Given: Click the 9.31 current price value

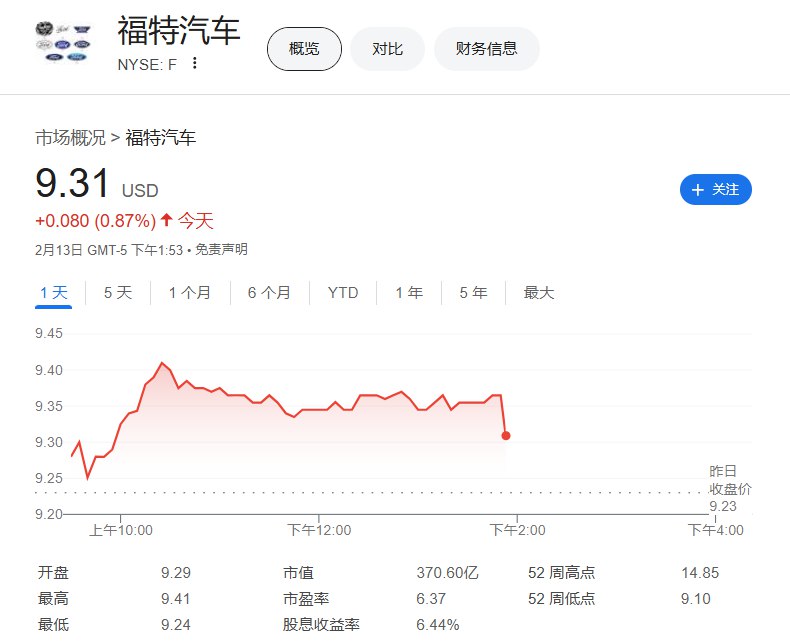Looking at the screenshot, I should coord(73,182).
